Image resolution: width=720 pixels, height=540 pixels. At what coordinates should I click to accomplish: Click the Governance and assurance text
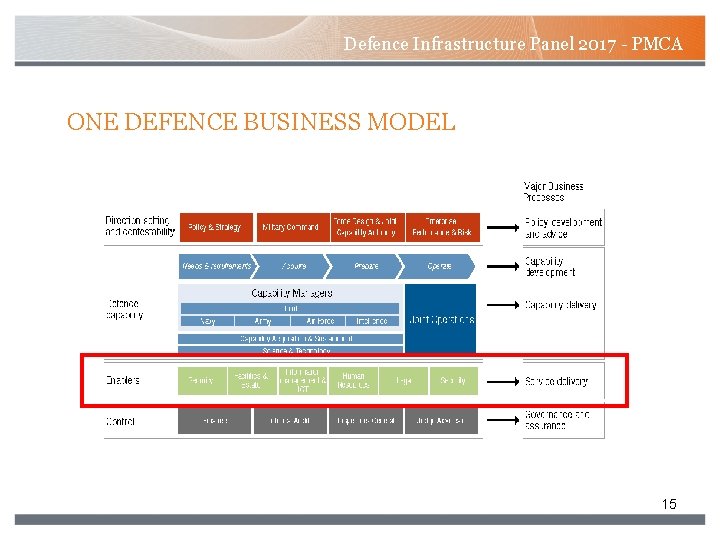click(x=557, y=420)
